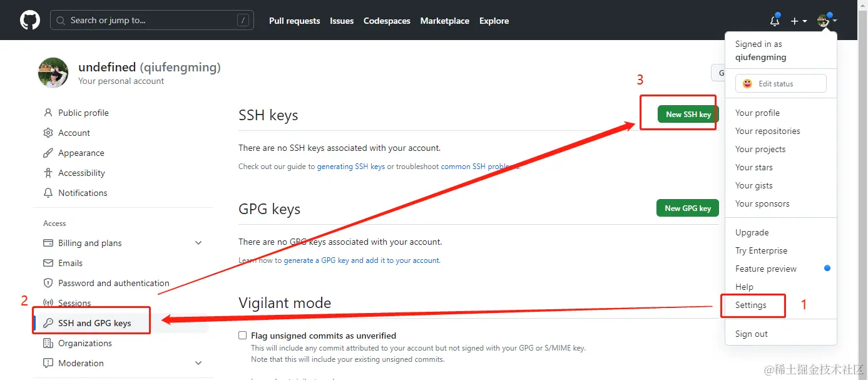This screenshot has width=868, height=380.
Task: Expand the Moderation section
Action: 198,363
